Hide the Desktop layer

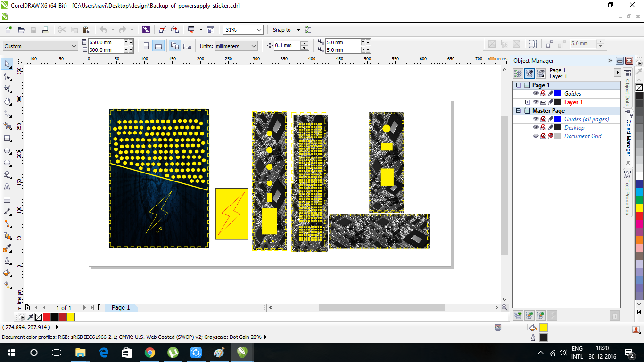click(x=536, y=128)
